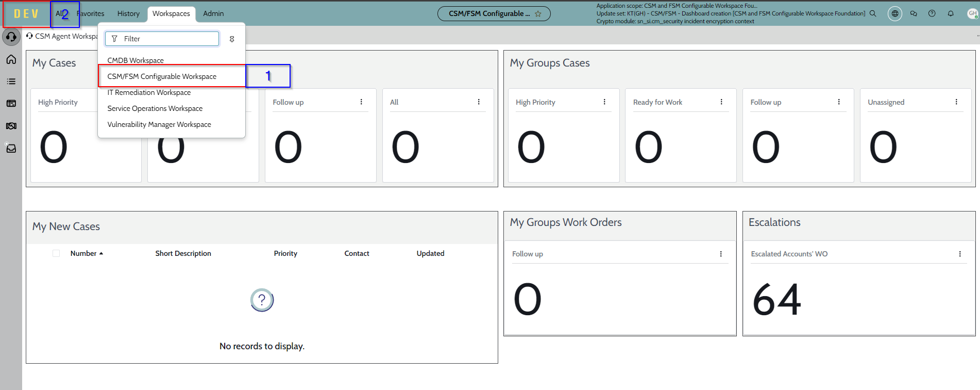Favorite CSM/FSM Configurable with the star icon
Screen dimensions: 980x390
coord(538,14)
